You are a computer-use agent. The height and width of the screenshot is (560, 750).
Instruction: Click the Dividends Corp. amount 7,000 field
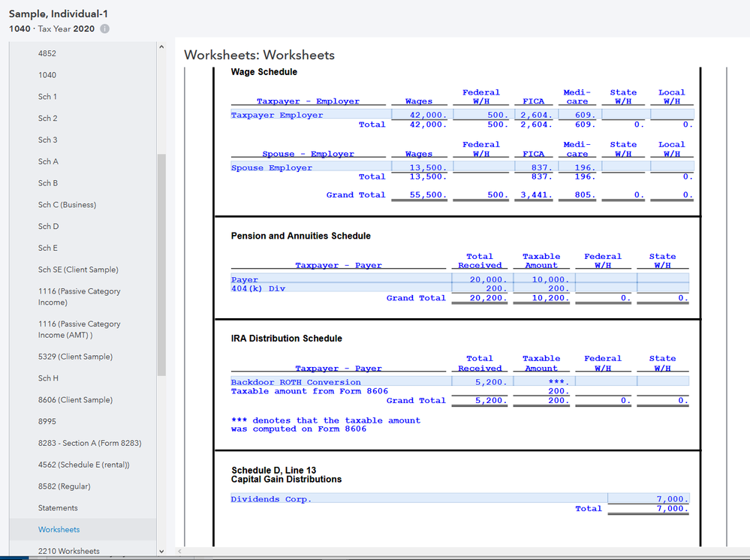tap(648, 499)
